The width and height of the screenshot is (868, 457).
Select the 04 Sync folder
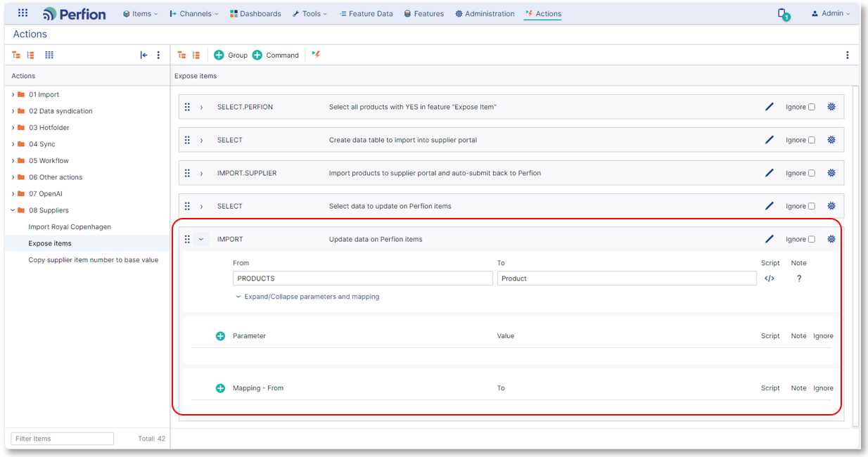click(42, 144)
